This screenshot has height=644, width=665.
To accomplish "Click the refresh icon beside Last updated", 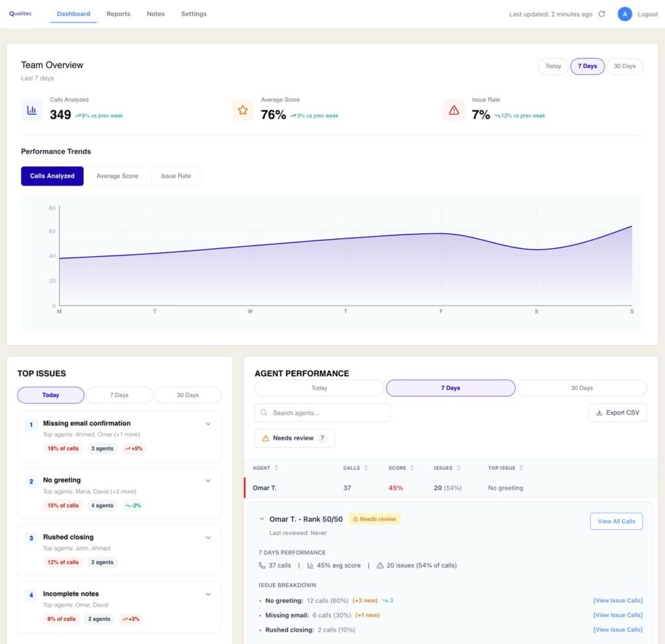I will coord(601,14).
